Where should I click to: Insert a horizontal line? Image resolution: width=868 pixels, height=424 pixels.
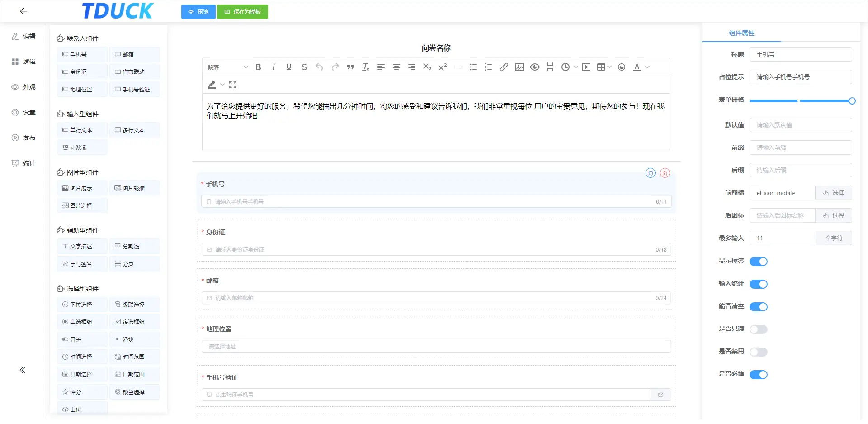(x=458, y=67)
